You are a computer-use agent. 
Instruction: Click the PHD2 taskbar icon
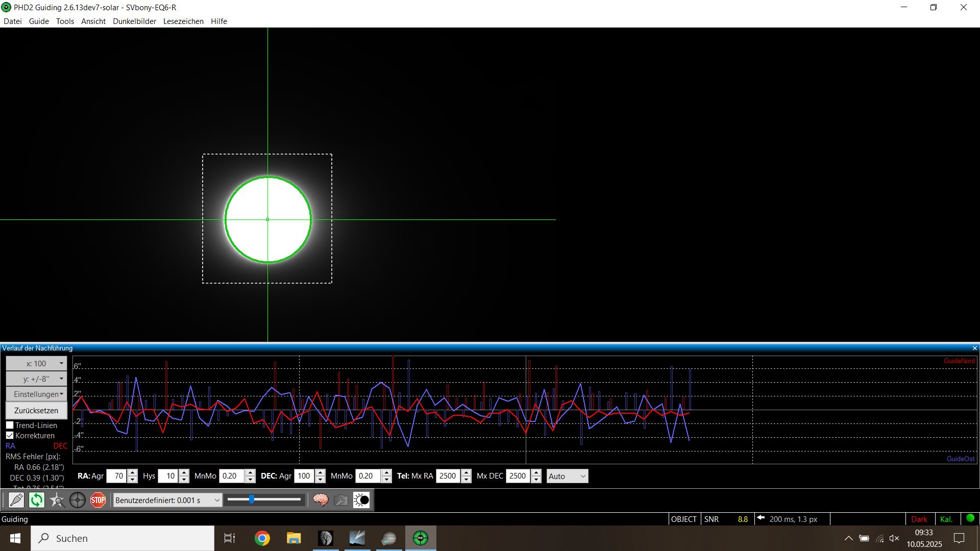421,538
